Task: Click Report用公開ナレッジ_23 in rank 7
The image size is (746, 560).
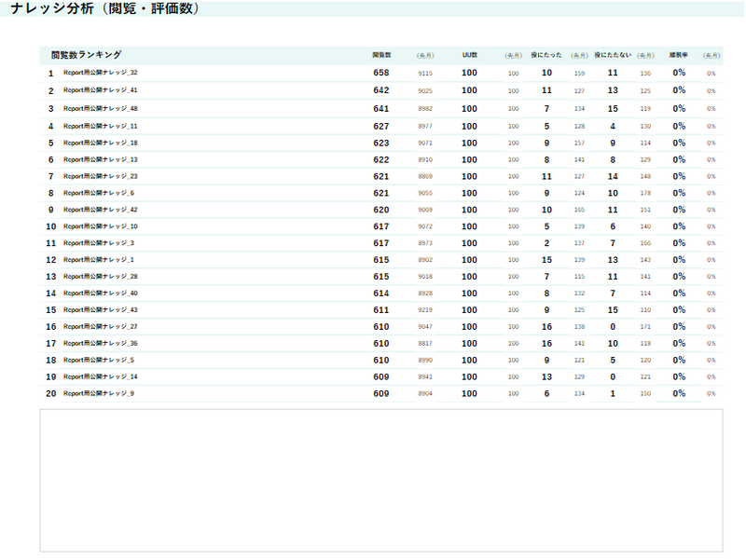Action: tap(100, 176)
